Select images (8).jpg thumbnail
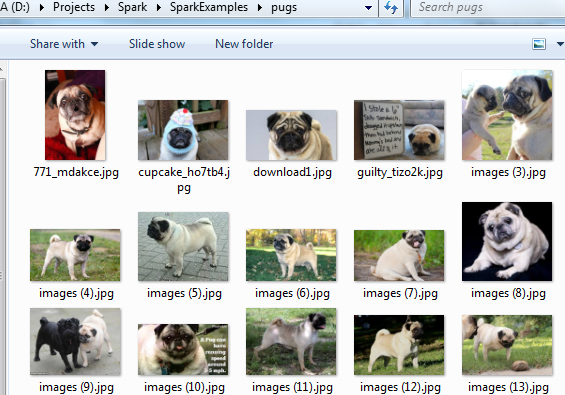 pos(507,241)
